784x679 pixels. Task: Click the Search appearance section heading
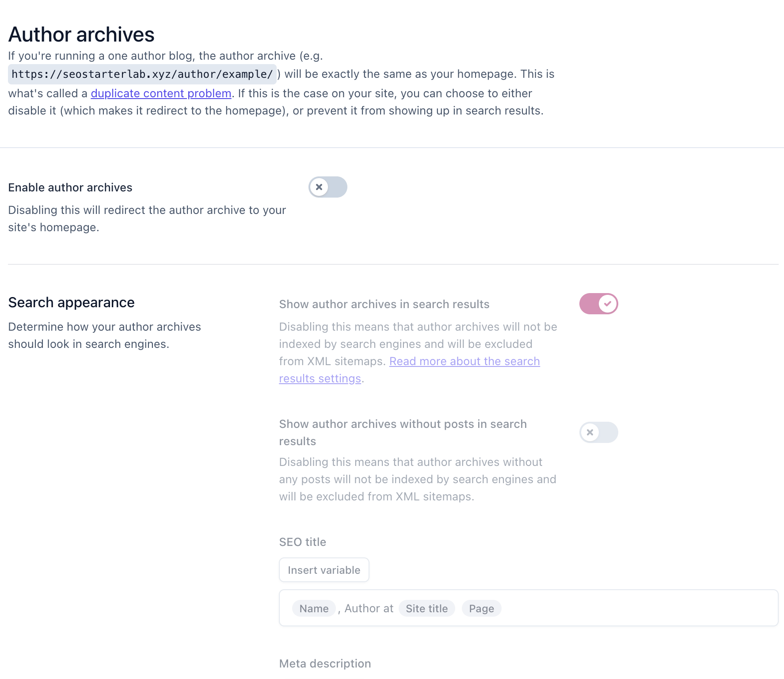point(71,302)
